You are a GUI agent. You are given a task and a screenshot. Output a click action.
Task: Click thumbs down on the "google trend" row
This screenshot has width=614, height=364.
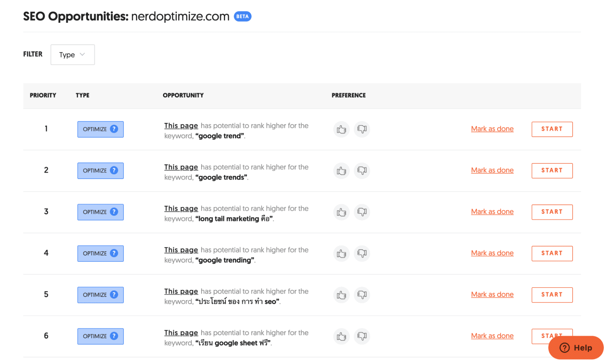pyautogui.click(x=362, y=129)
